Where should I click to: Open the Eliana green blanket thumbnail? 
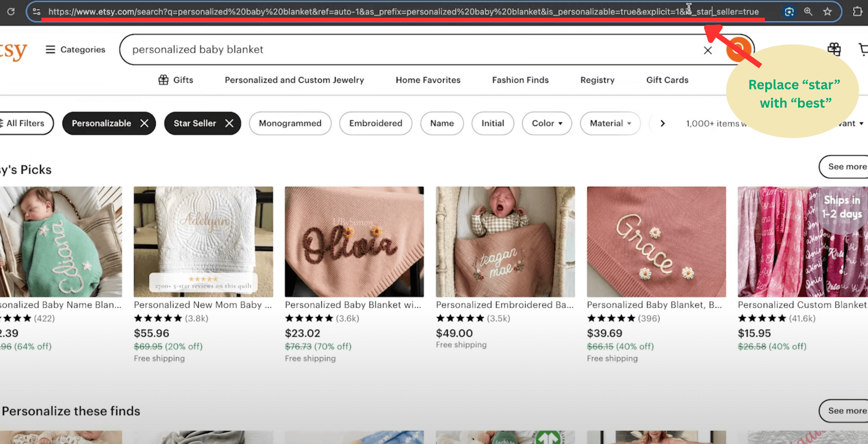[x=61, y=242]
